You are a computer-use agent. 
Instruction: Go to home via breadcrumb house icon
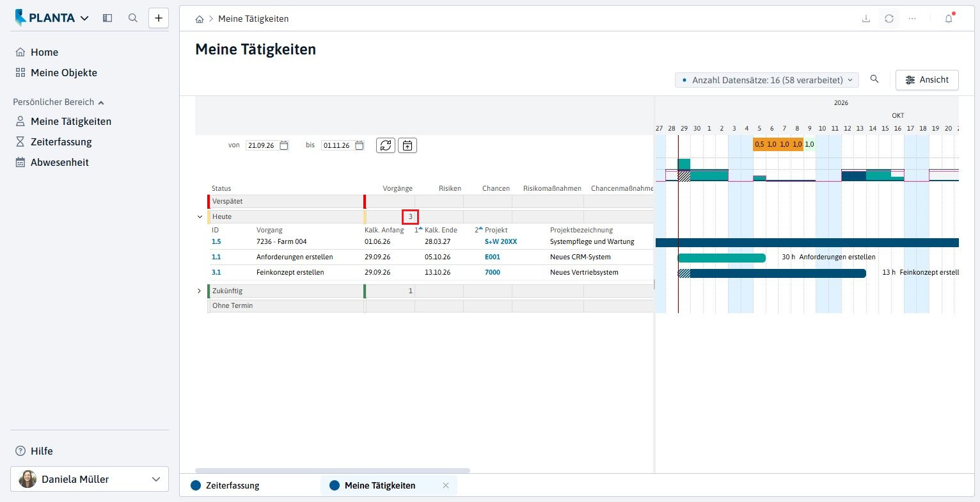200,19
